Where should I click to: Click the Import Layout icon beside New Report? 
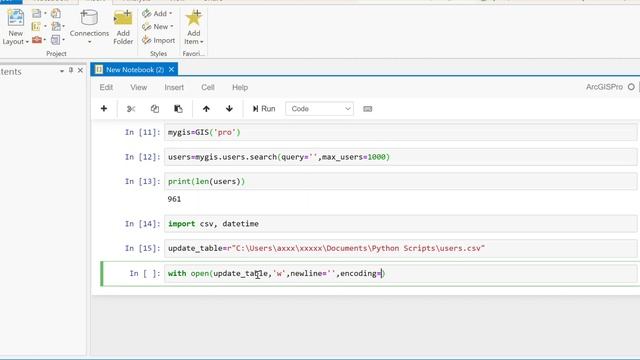(56, 13)
